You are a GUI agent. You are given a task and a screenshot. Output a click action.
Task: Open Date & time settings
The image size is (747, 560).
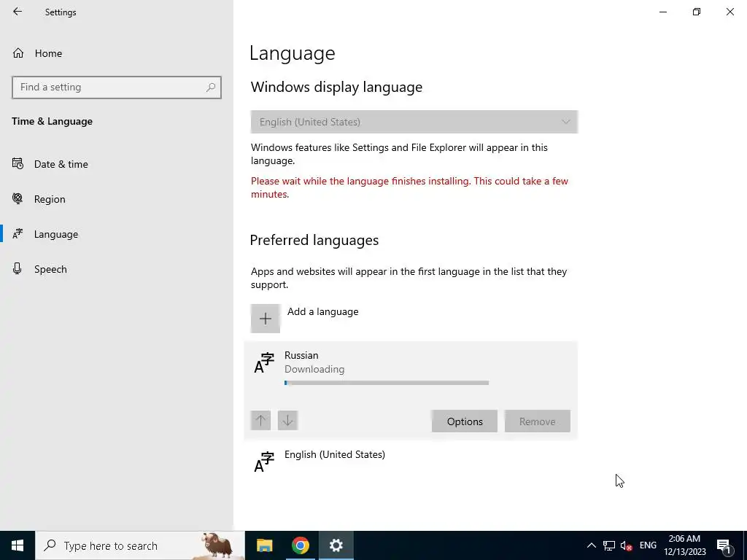[61, 164]
